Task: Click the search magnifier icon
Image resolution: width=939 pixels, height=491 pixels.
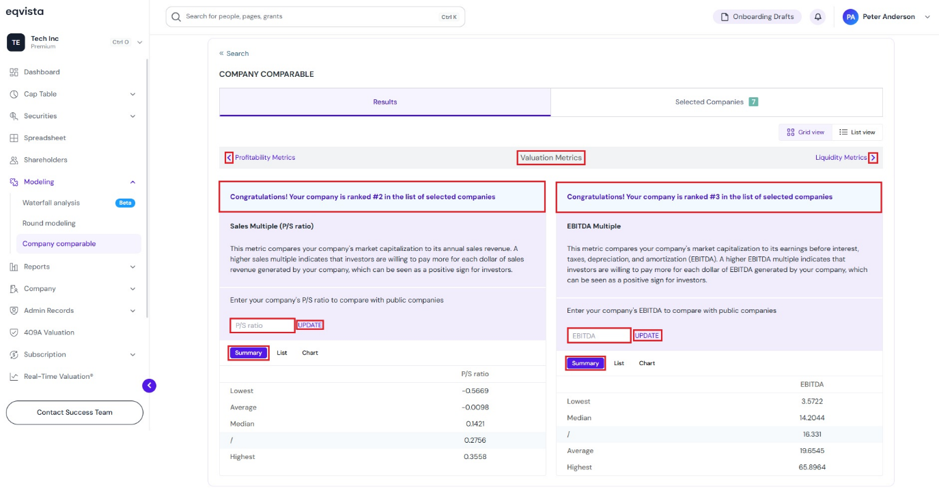Action: 176,17
